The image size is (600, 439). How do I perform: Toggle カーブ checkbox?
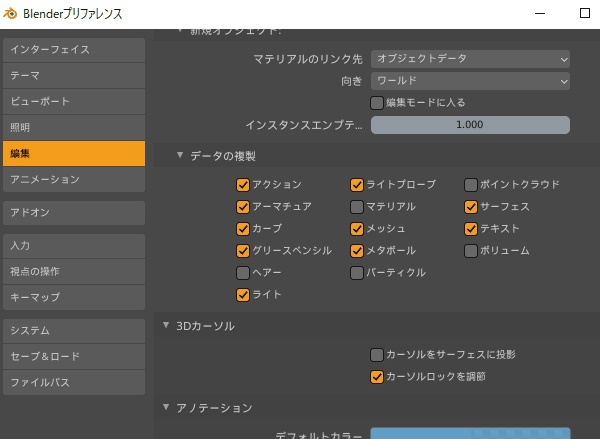click(243, 229)
